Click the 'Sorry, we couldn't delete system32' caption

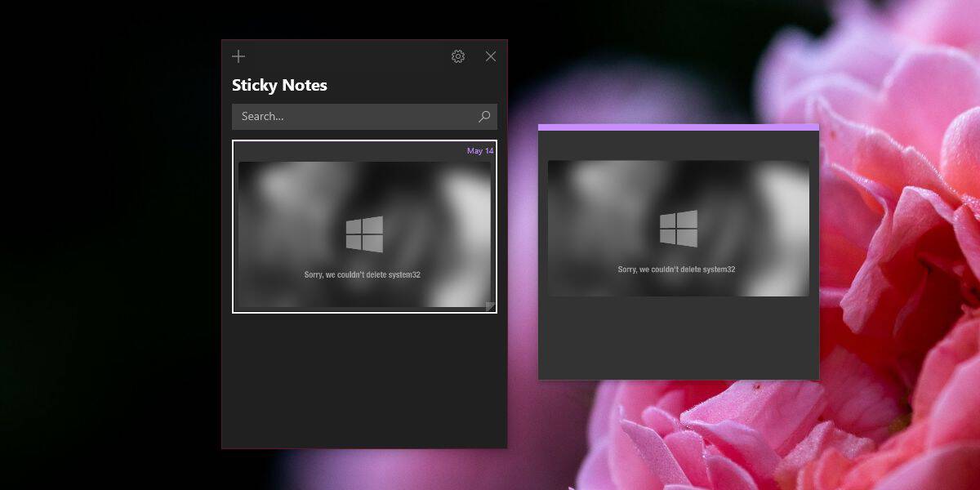(x=362, y=275)
